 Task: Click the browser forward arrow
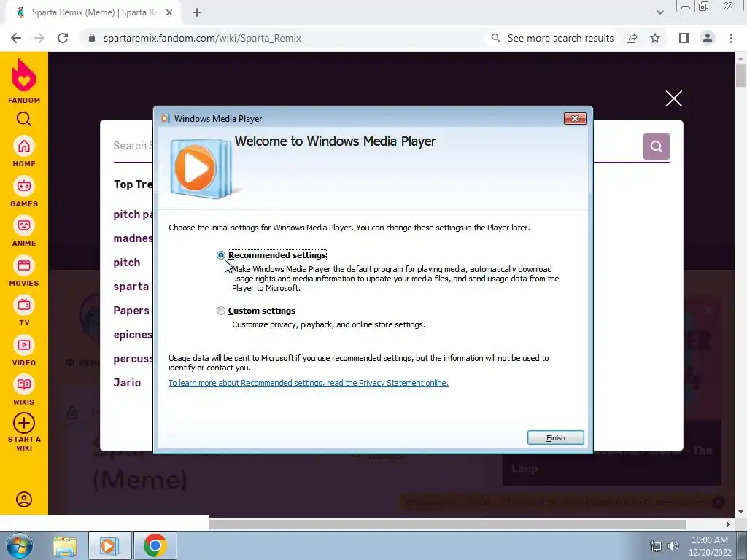point(39,38)
